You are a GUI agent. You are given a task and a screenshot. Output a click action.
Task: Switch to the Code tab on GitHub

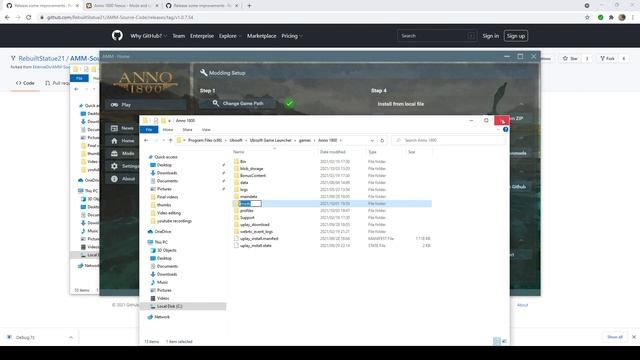(25, 83)
